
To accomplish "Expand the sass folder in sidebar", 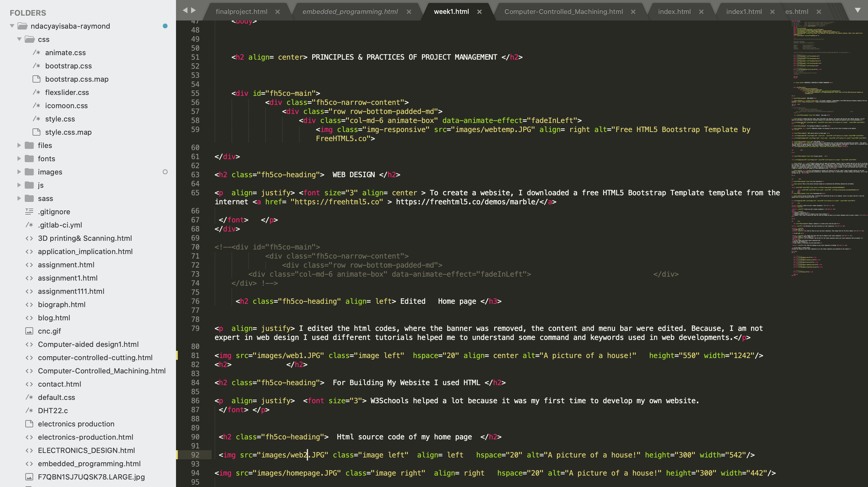I will (18, 198).
